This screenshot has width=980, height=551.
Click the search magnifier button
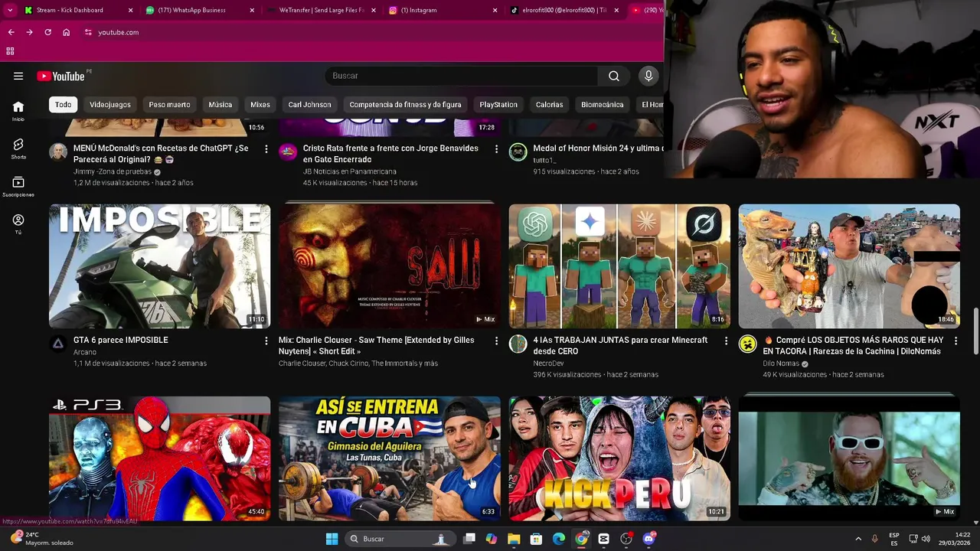click(x=613, y=76)
